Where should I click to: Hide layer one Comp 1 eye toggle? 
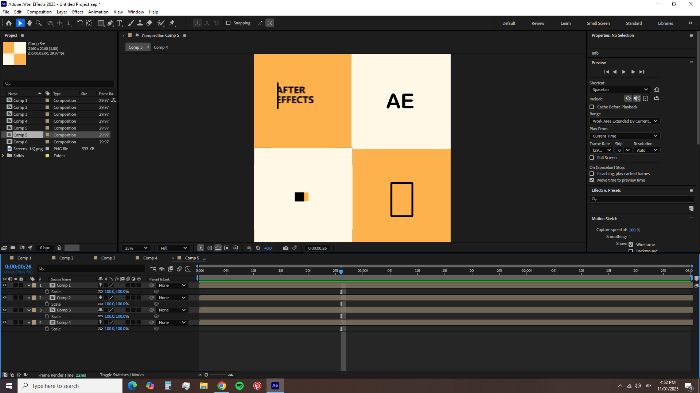[x=5, y=285]
